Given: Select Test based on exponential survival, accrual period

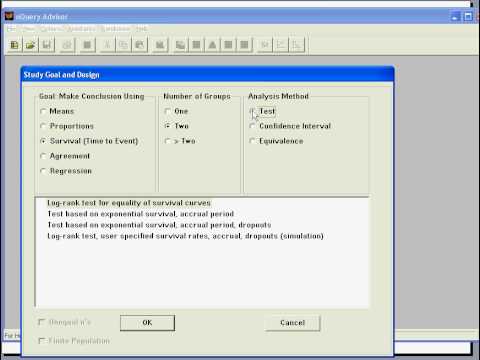Looking at the screenshot, I should tap(140, 214).
